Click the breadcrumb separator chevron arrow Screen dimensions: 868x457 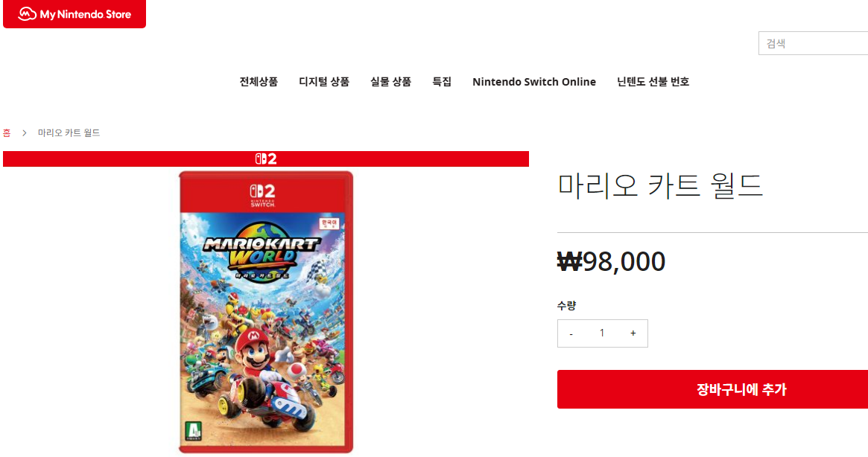point(24,133)
